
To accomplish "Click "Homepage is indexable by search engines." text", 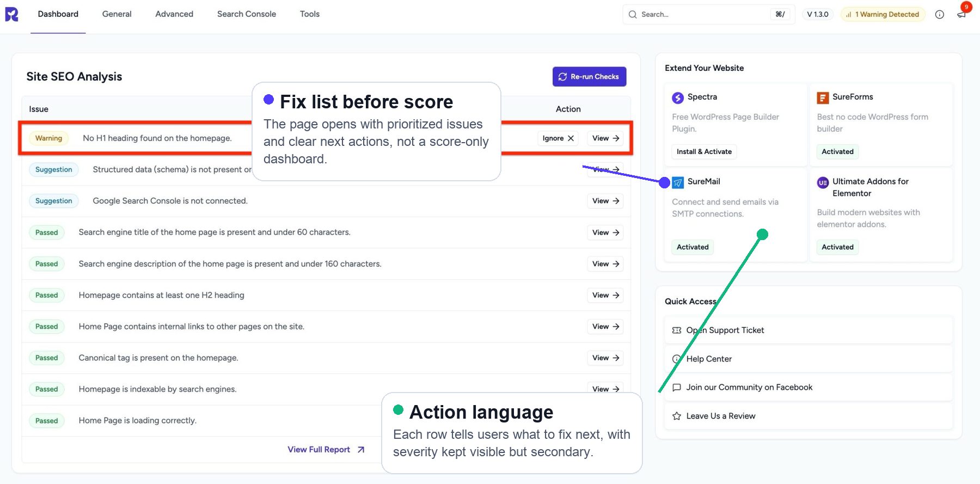I will pos(157,389).
